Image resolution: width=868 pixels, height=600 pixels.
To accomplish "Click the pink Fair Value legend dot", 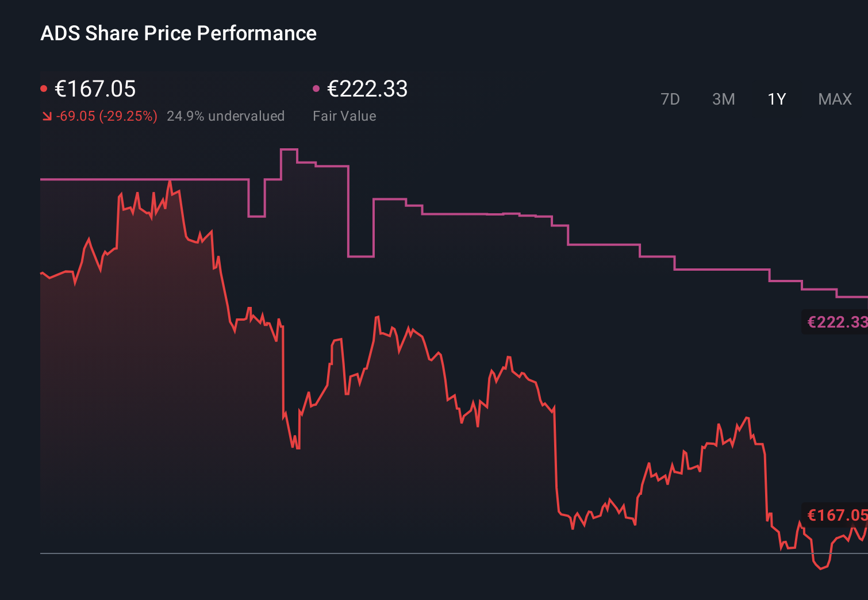I will 316,87.
